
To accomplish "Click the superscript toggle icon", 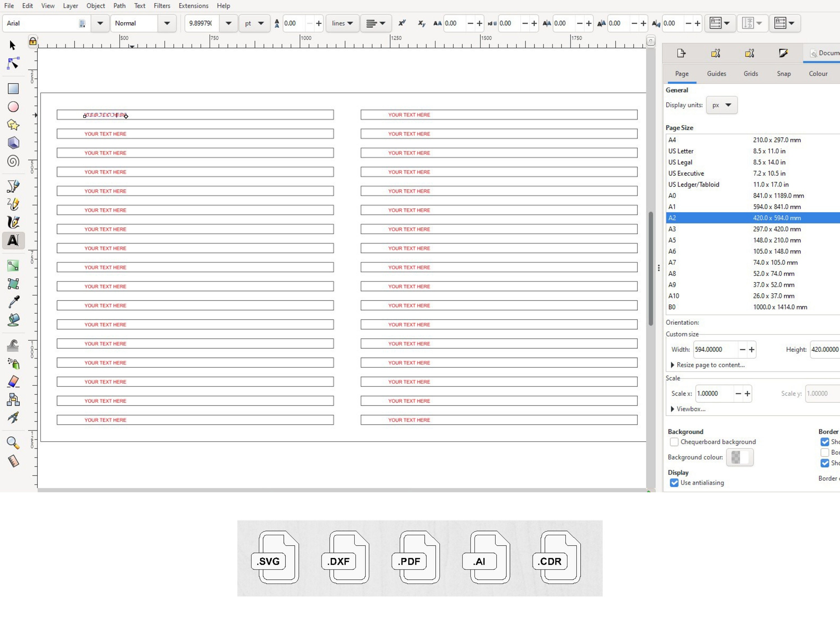I will pyautogui.click(x=402, y=23).
